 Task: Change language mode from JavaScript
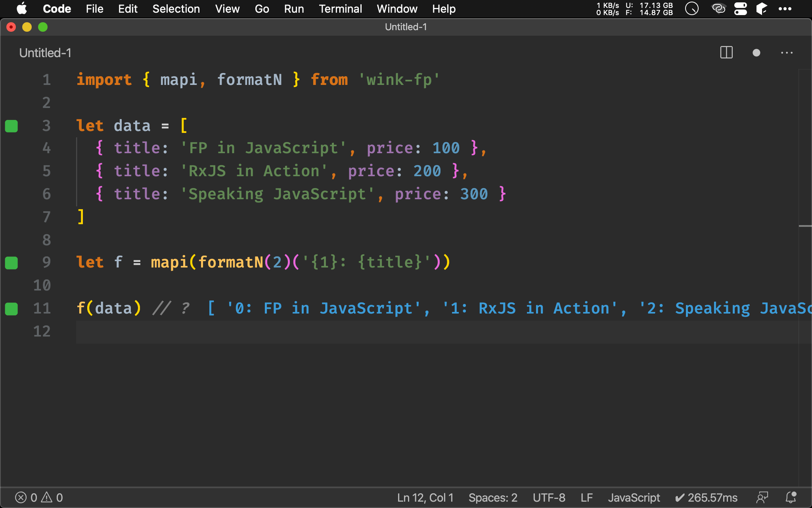[x=634, y=498]
